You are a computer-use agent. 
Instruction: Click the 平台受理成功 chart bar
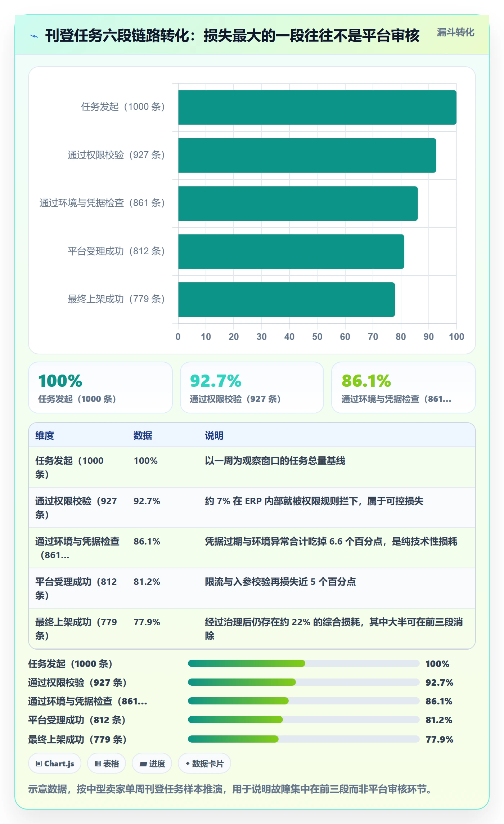click(x=291, y=252)
